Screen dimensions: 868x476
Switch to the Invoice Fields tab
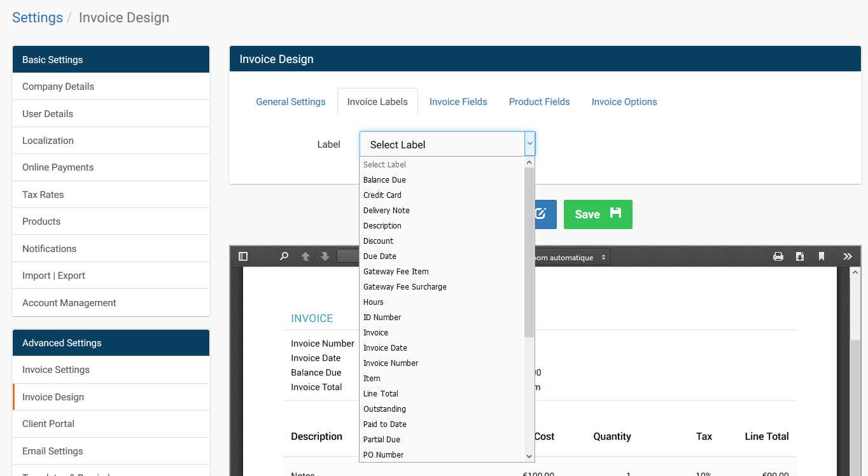[458, 101]
